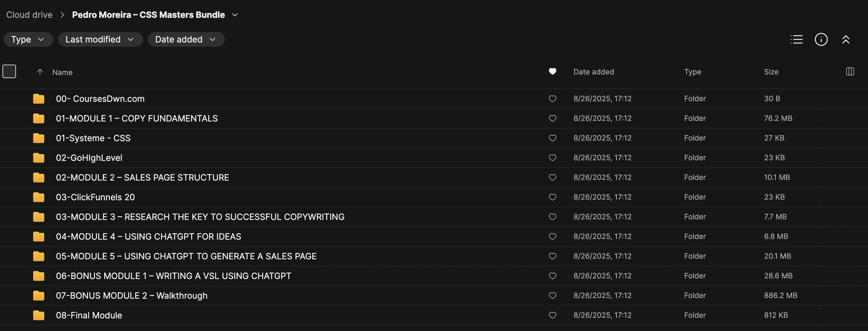Open the info details panel icon
The image size is (868, 331).
pyautogui.click(x=821, y=39)
